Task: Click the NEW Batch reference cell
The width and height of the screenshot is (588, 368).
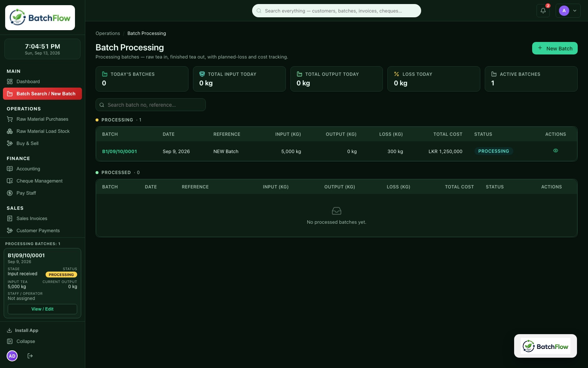Action: [226, 152]
